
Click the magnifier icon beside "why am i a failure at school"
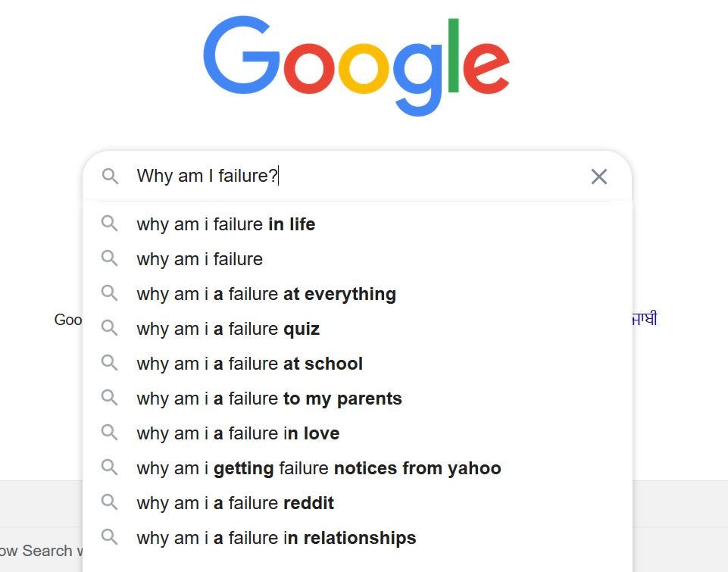(110, 364)
